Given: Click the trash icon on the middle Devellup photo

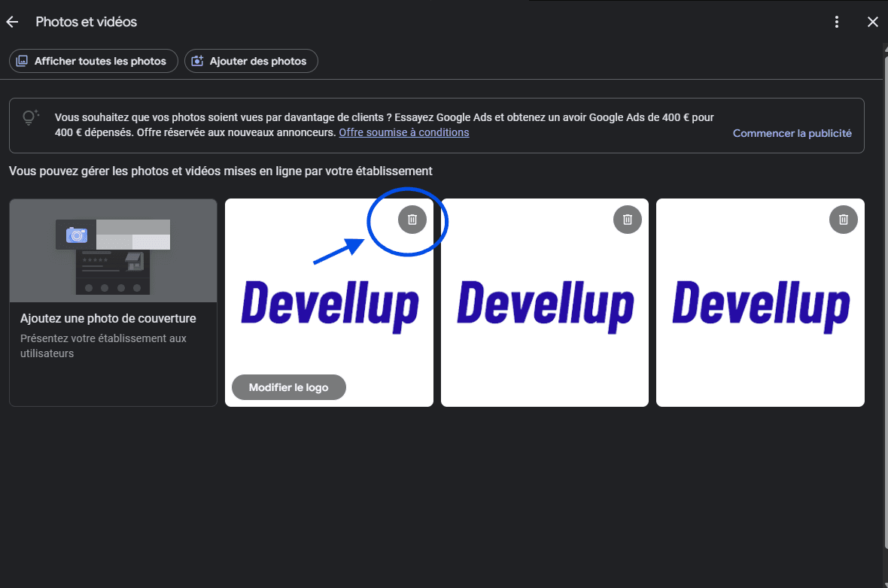Looking at the screenshot, I should (x=627, y=220).
